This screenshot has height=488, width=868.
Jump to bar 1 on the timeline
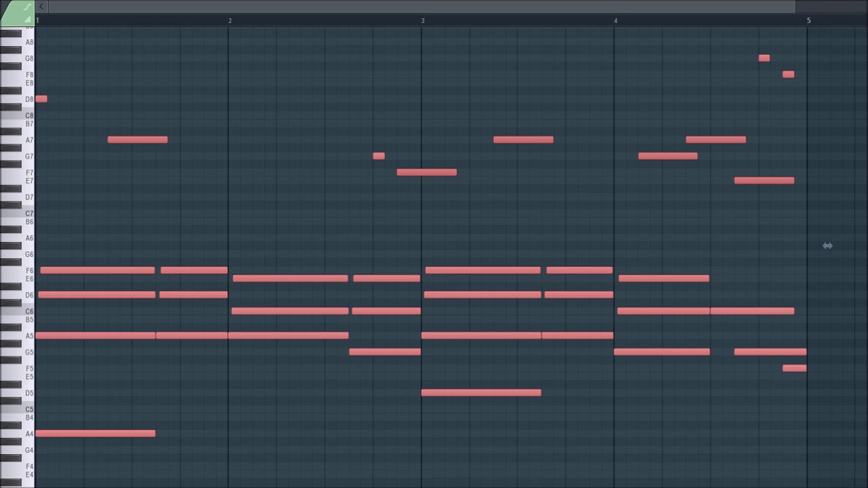click(x=38, y=21)
